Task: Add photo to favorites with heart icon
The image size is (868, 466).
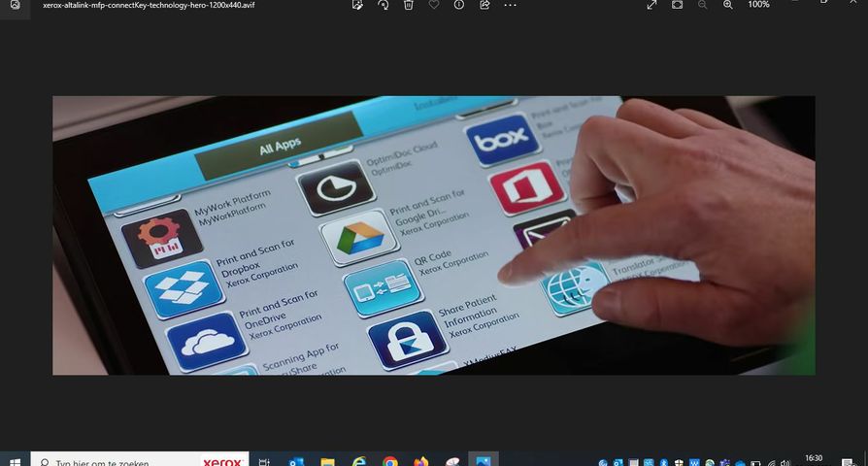Action: click(434, 5)
